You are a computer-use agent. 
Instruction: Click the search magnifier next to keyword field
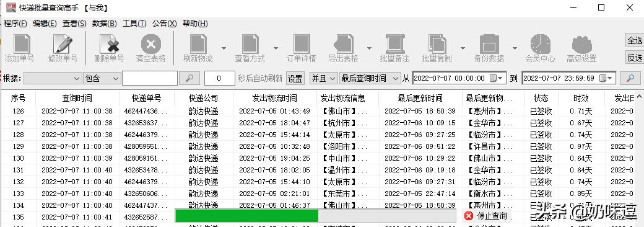189,78
